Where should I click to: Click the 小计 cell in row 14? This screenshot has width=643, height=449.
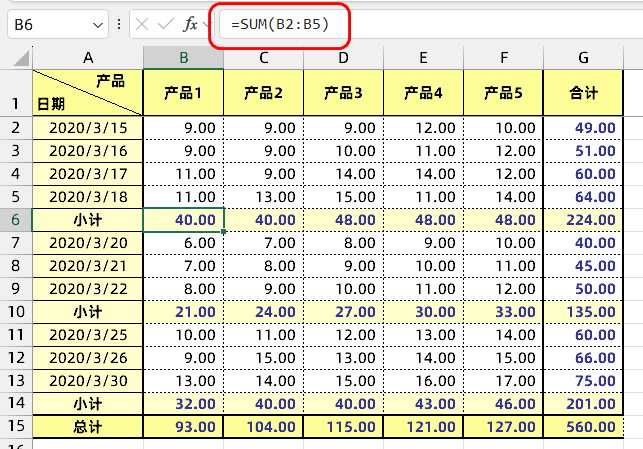[88, 403]
